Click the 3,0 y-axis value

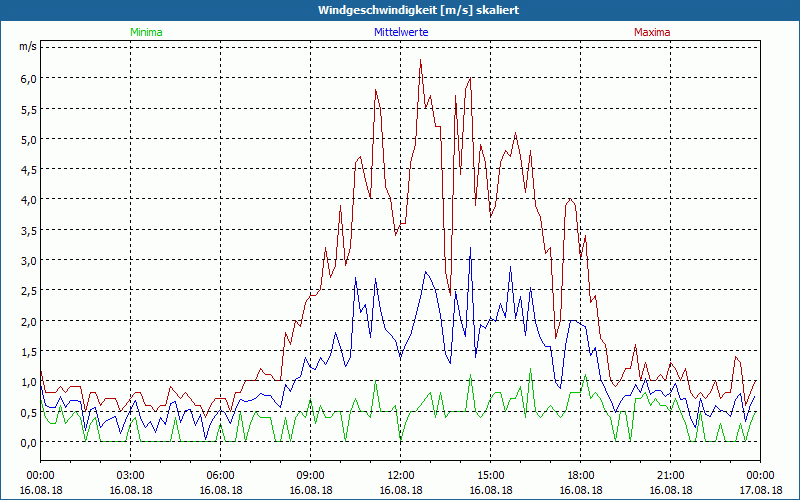point(29,260)
